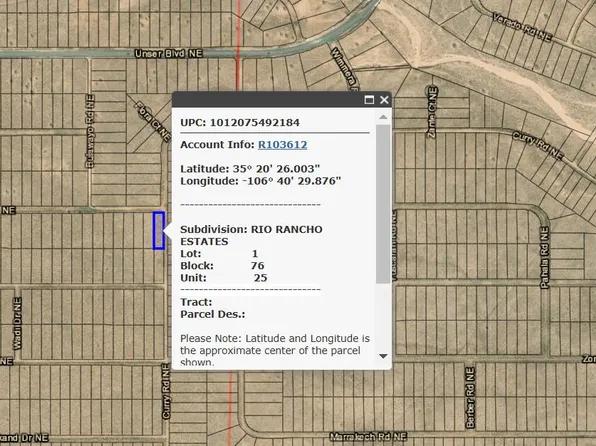The width and height of the screenshot is (596, 446).
Task: Click the popup vertical scrollbar thumb
Action: point(383,204)
